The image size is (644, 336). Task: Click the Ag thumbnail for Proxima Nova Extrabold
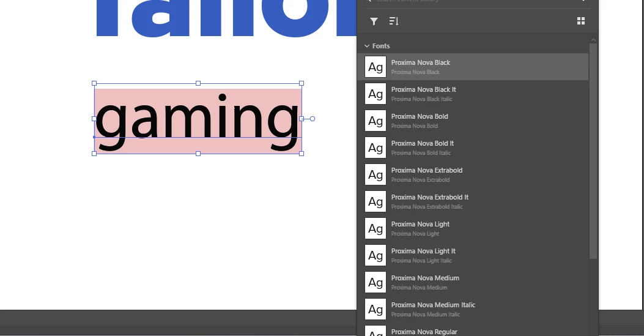[376, 174]
